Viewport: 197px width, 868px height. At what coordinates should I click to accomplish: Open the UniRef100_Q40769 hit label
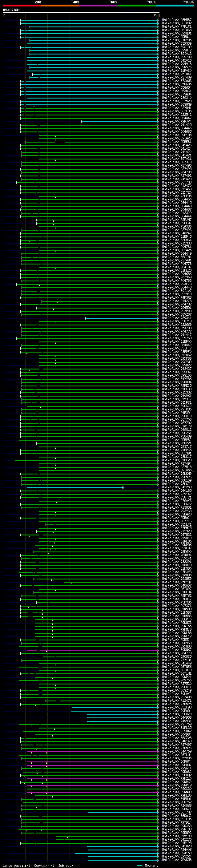(177, 752)
